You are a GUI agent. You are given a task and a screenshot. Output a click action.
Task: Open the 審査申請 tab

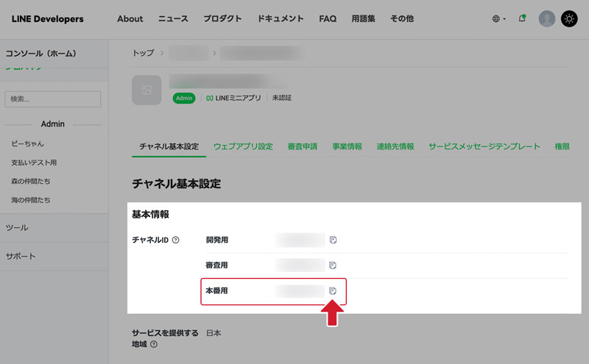[302, 146]
